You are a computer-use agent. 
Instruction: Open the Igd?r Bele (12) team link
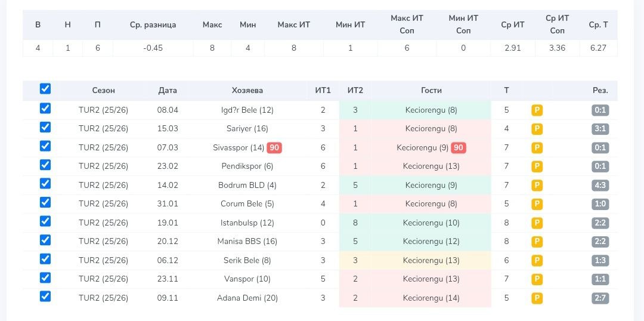click(x=247, y=110)
